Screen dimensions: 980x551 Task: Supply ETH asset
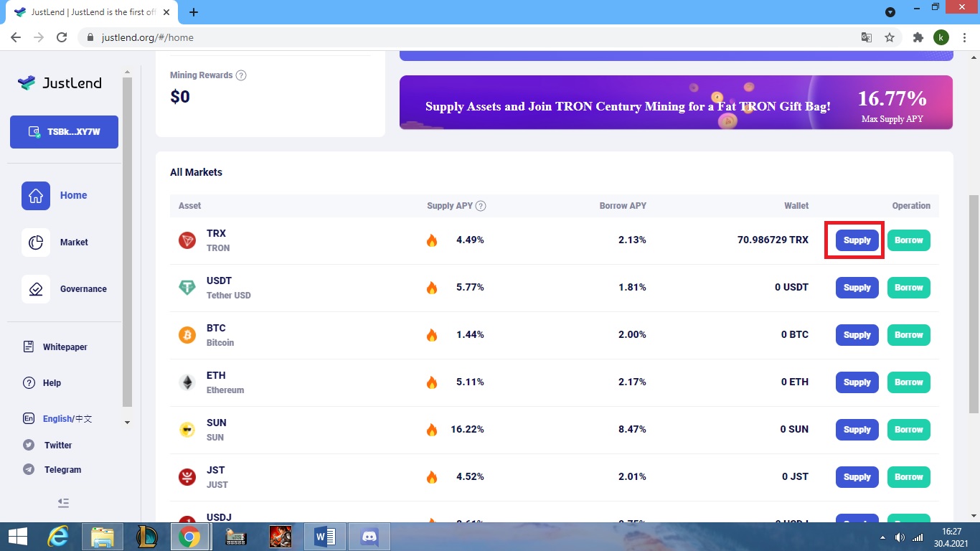click(857, 382)
